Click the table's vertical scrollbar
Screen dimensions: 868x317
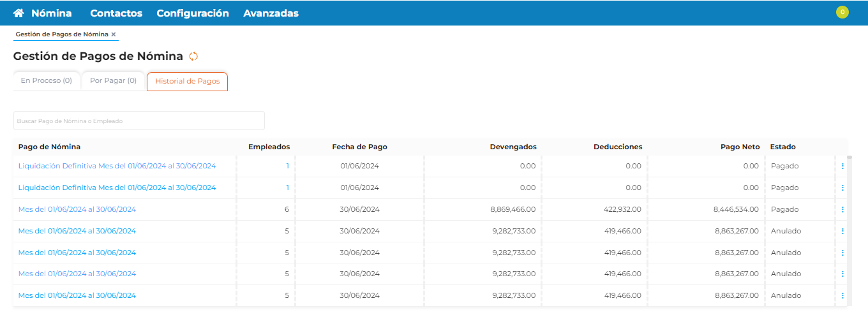click(x=849, y=223)
